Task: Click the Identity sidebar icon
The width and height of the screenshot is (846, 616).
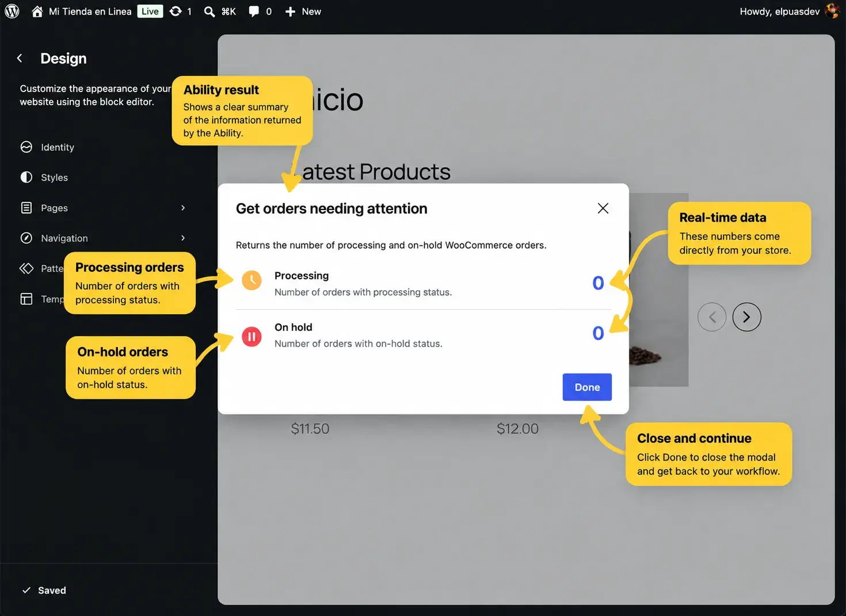Action: click(x=26, y=147)
